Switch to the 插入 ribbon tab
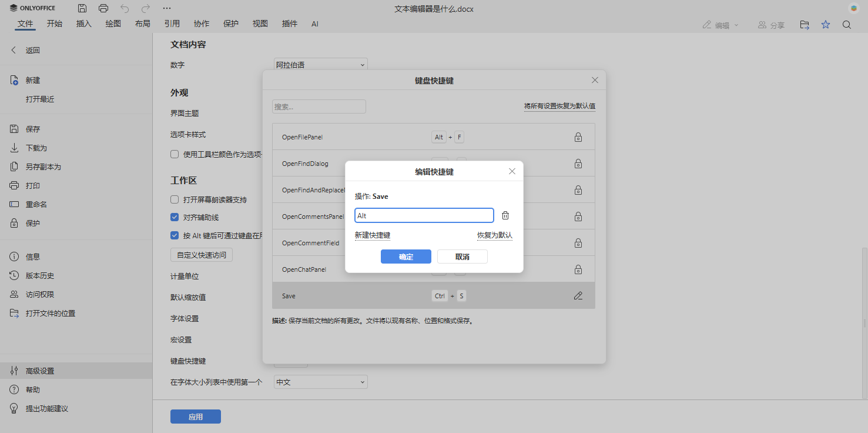868x433 pixels. point(83,24)
